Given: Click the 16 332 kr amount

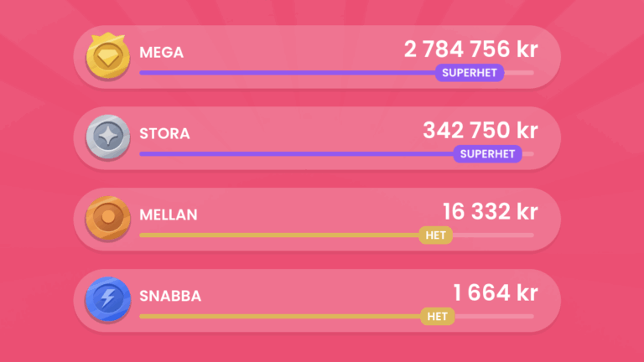Looking at the screenshot, I should [490, 212].
